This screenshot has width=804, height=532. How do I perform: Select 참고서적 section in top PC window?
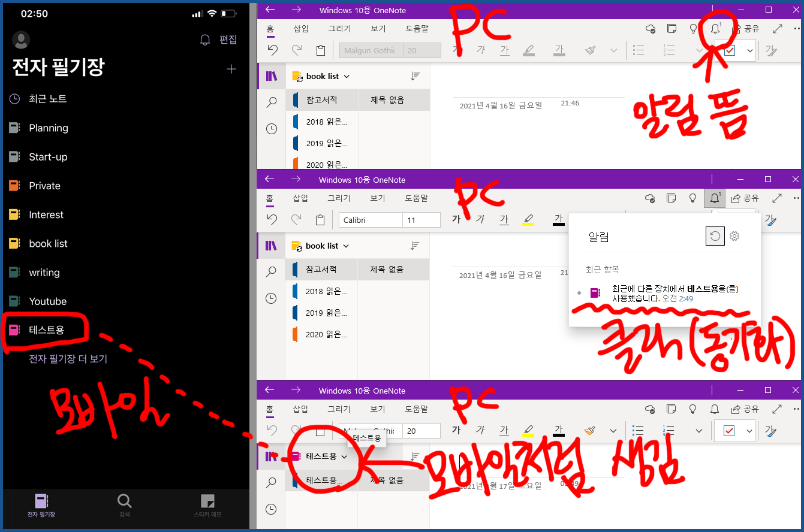click(x=321, y=100)
